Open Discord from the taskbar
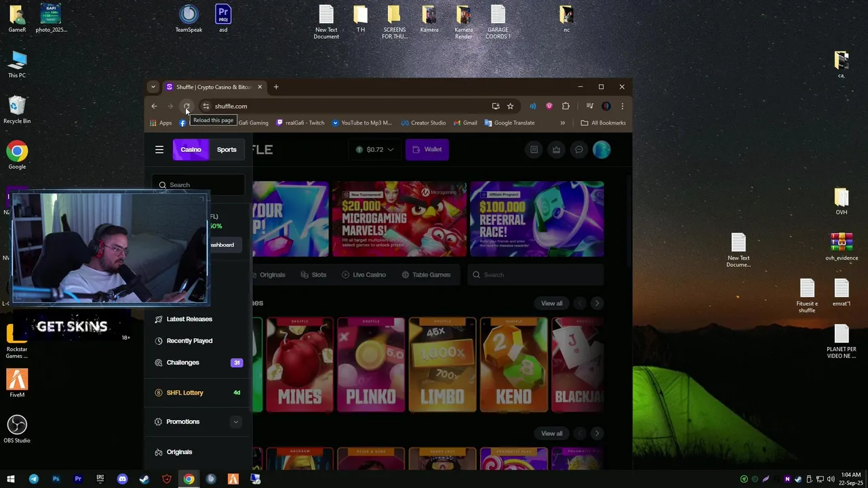 click(122, 479)
